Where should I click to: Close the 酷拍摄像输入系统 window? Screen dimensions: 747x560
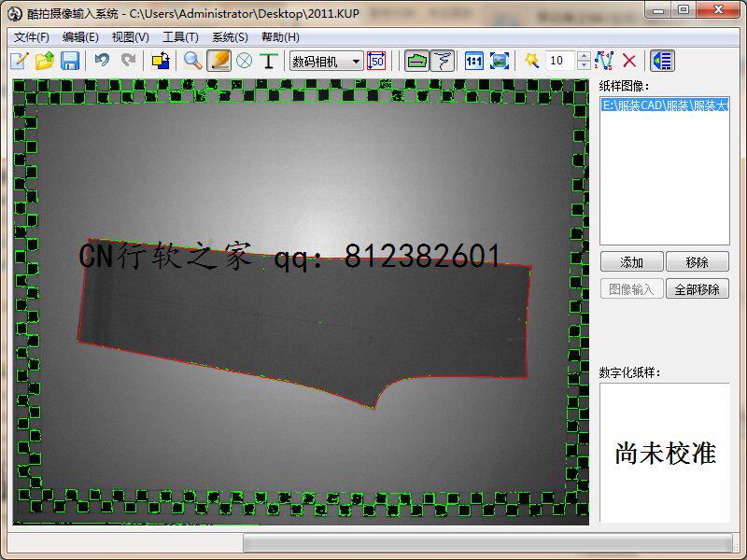(x=718, y=9)
